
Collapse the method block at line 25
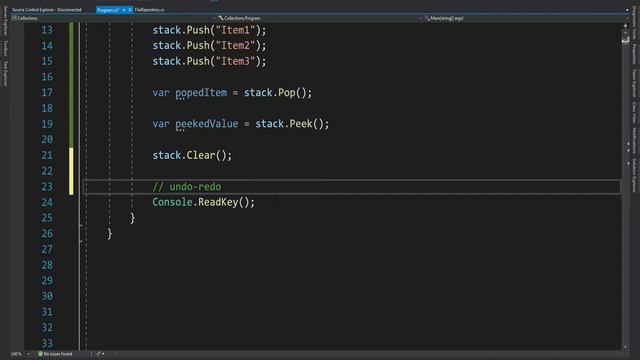click(x=81, y=225)
